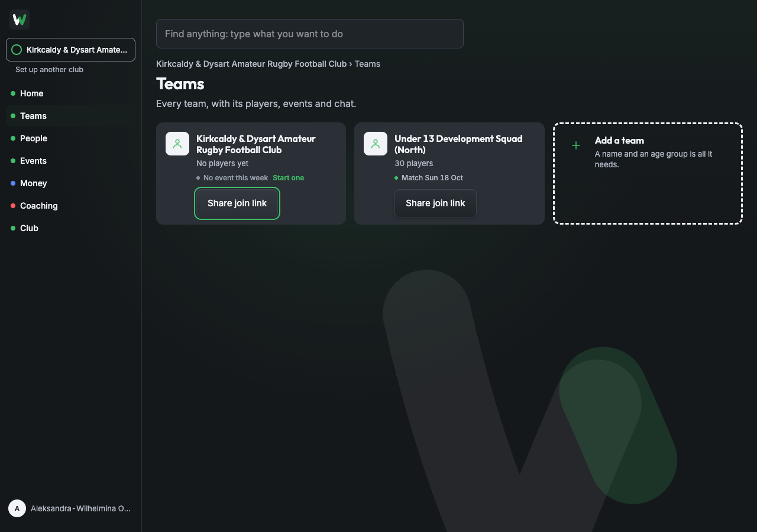The image size is (757, 532).
Task: Open team icon for Kirkcaldy & Dysart Amateur card
Action: [x=177, y=144]
